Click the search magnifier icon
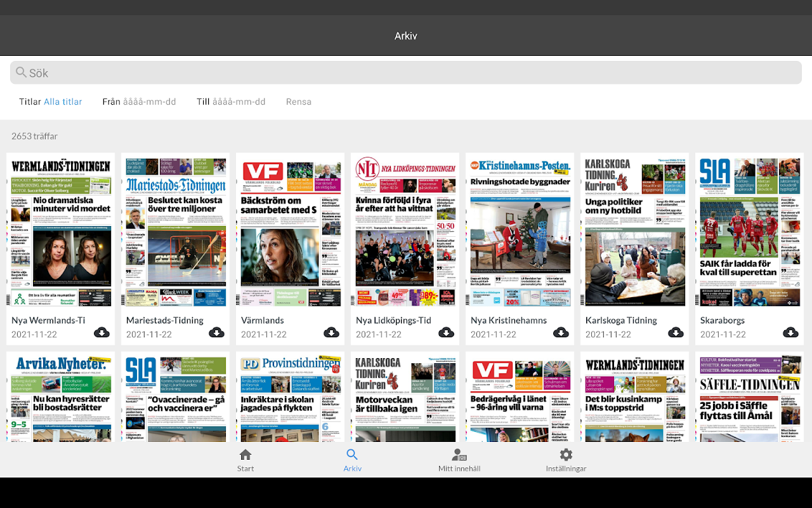Screen dimensions: 812x508 pyautogui.click(x=22, y=72)
